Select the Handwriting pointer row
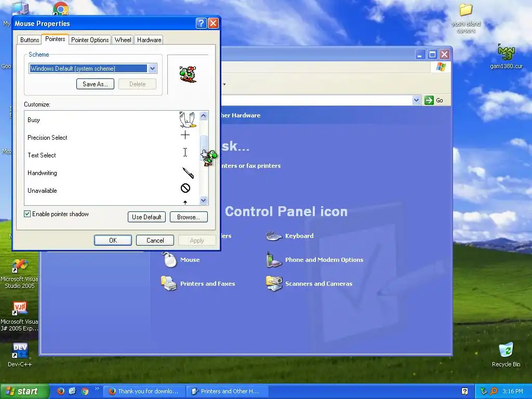The image size is (532, 399). click(x=112, y=172)
